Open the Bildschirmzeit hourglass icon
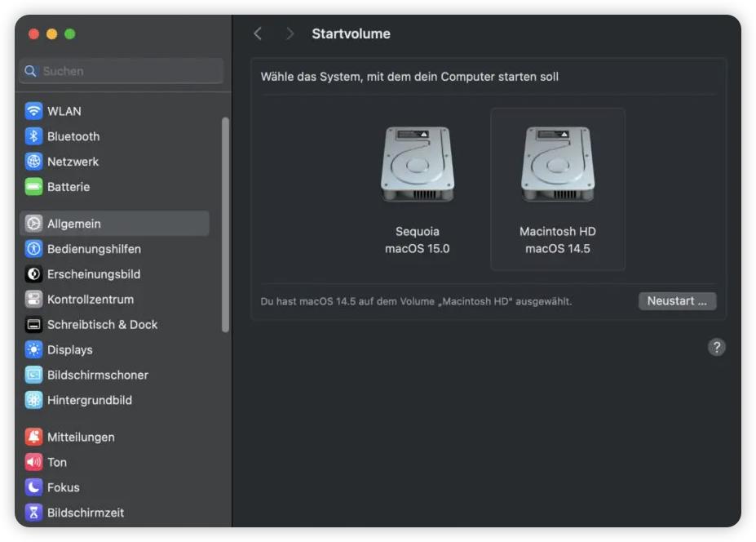The width and height of the screenshot is (756, 542). (x=33, y=512)
